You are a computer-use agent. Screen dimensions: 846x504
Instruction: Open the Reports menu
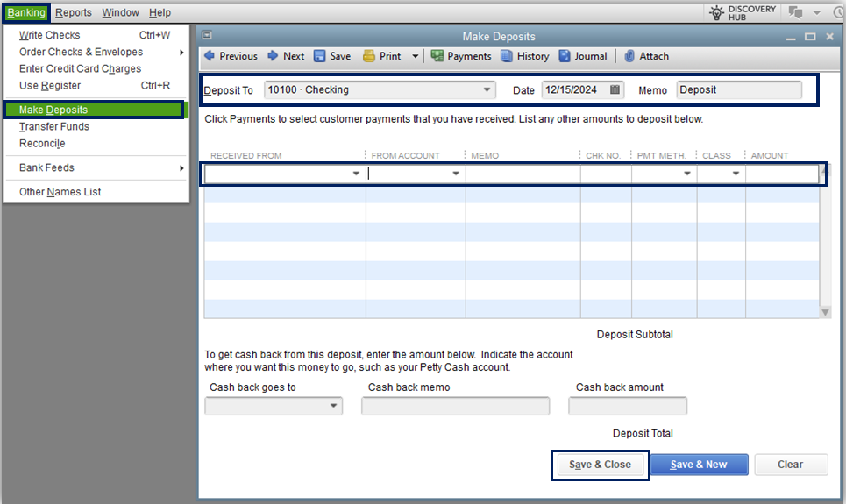point(74,12)
